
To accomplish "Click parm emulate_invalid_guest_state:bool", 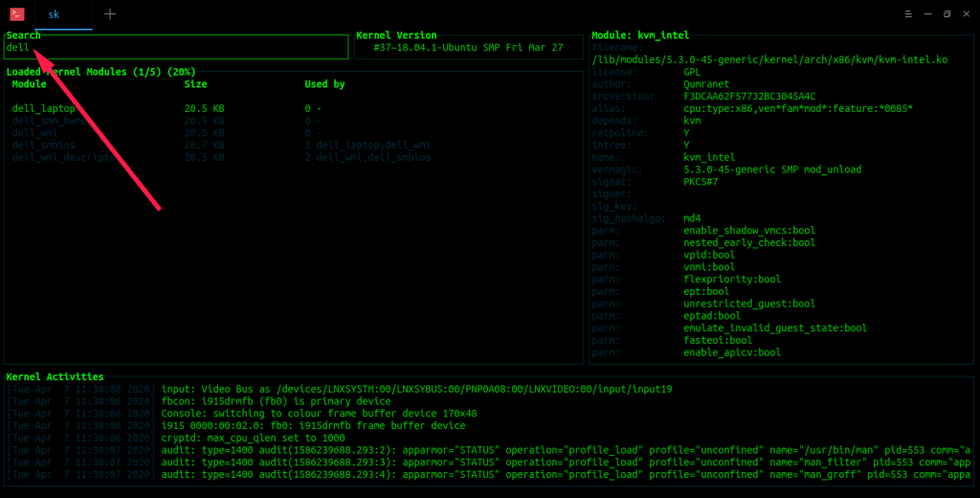I will click(775, 328).
